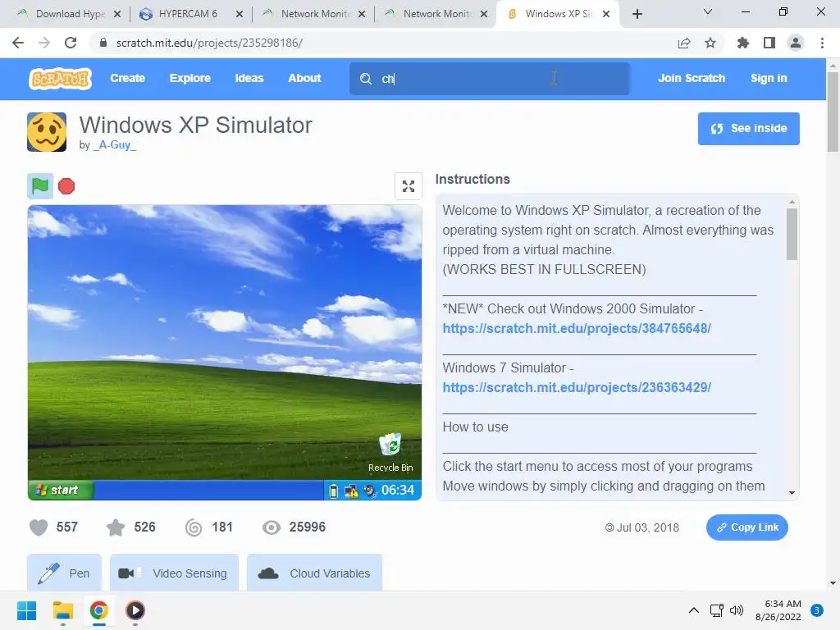Open the Chrome profile avatar
840x630 pixels.
796,43
